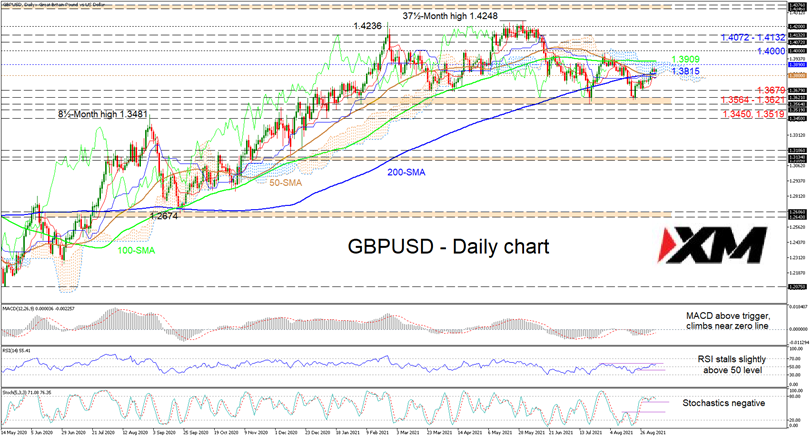Click the RSI(14) indicator header
This screenshot has height=438, width=812.
coord(17,351)
